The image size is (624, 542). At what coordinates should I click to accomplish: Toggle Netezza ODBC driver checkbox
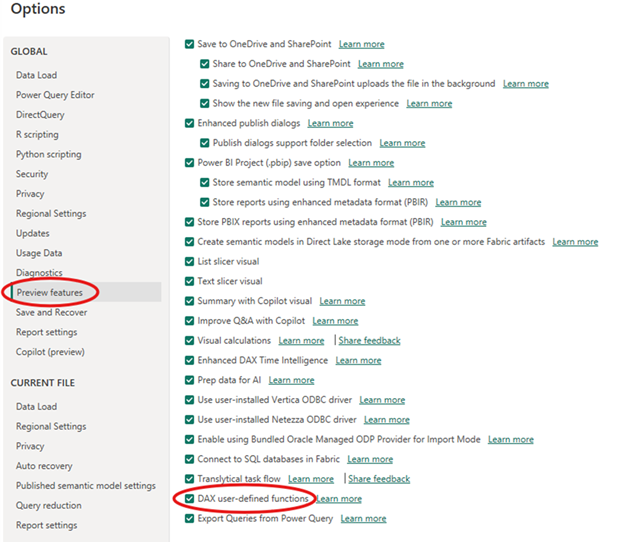click(189, 419)
